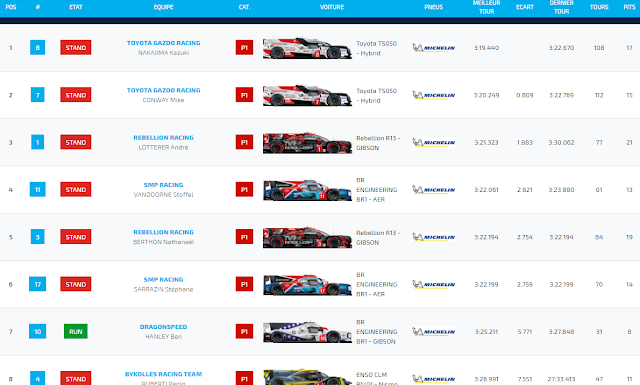Click the SMP number 11 car image
This screenshot has height=385, width=640.
307,190
